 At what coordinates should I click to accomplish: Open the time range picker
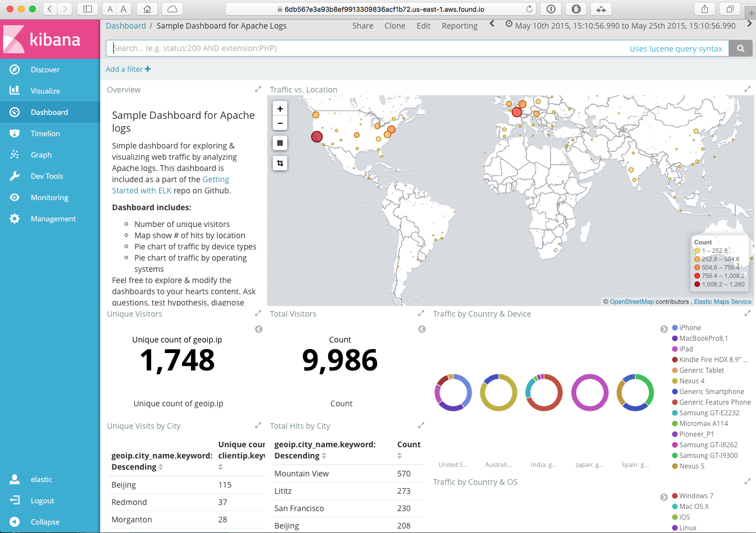coord(620,26)
